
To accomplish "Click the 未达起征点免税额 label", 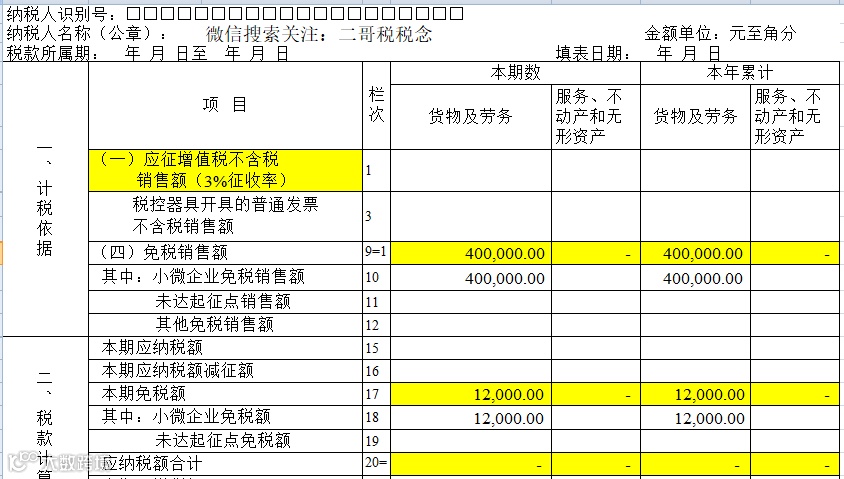I will [226, 441].
